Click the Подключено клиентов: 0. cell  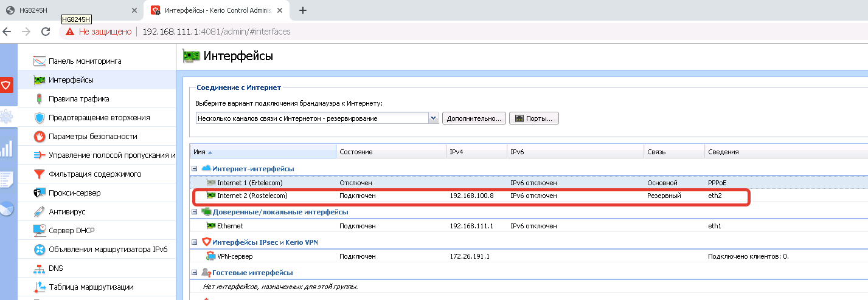click(x=748, y=256)
